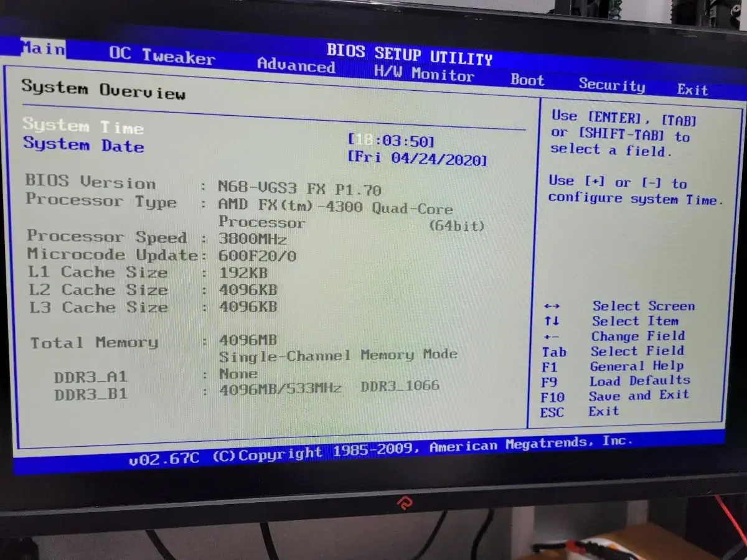Click the 4096MB Total Memory value
The image size is (747, 560).
tap(248, 340)
